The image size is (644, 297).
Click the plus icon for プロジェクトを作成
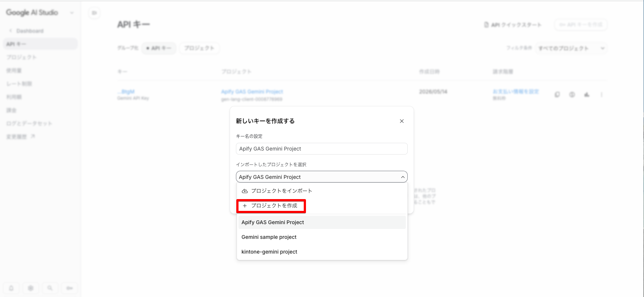[x=245, y=206]
